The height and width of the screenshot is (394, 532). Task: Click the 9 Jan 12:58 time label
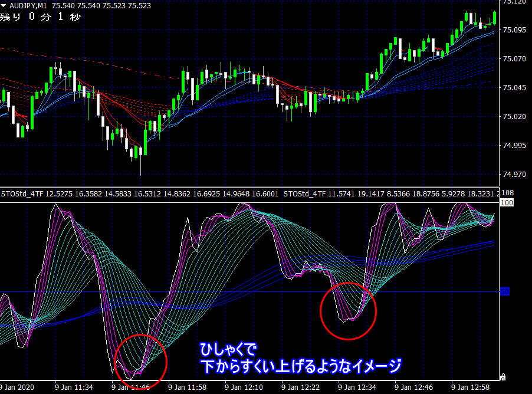(470, 387)
